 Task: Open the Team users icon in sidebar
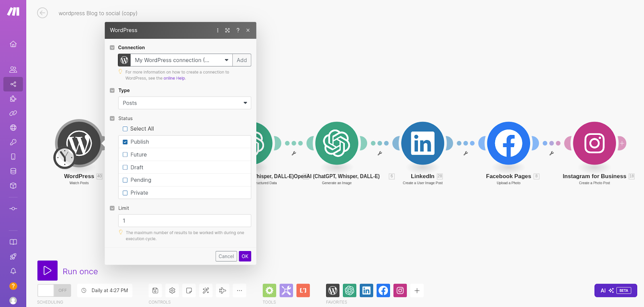click(13, 70)
